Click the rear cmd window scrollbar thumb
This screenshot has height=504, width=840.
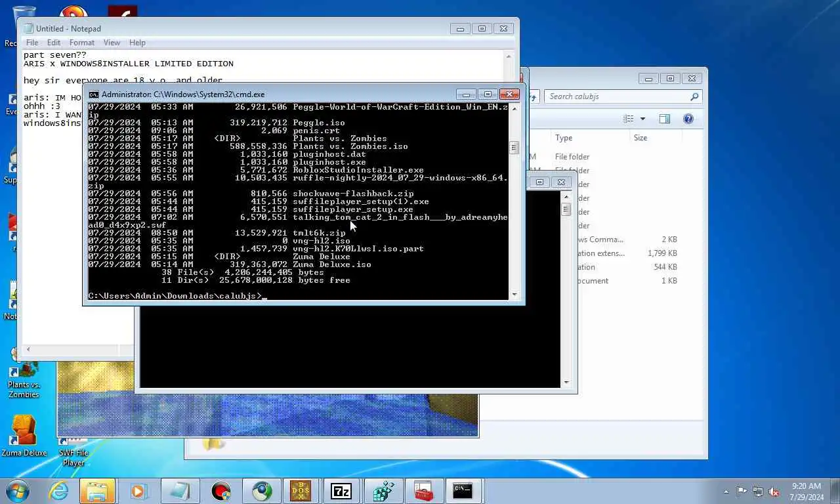coord(566,209)
